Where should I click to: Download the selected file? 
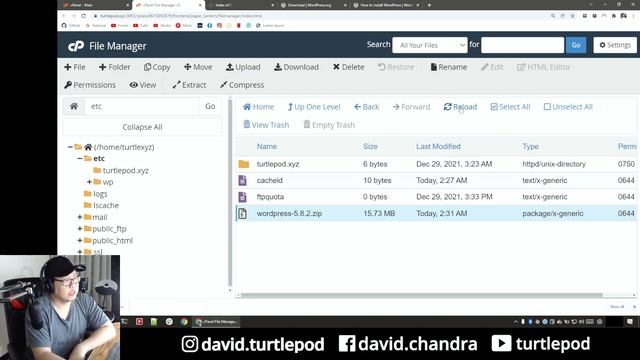(x=296, y=67)
